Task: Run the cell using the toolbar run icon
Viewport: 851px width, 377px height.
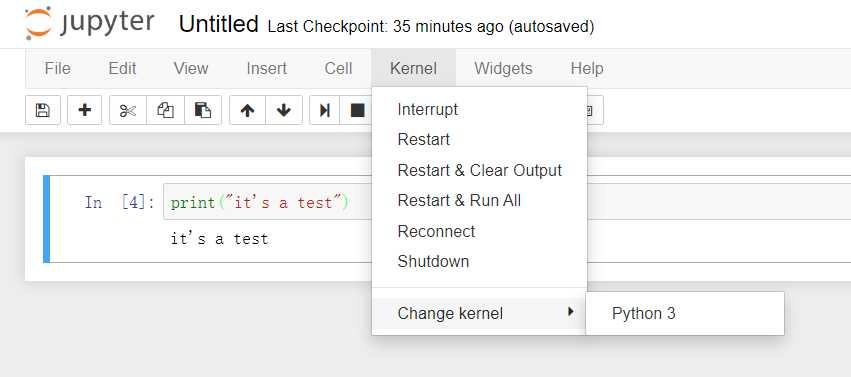Action: tap(325, 110)
